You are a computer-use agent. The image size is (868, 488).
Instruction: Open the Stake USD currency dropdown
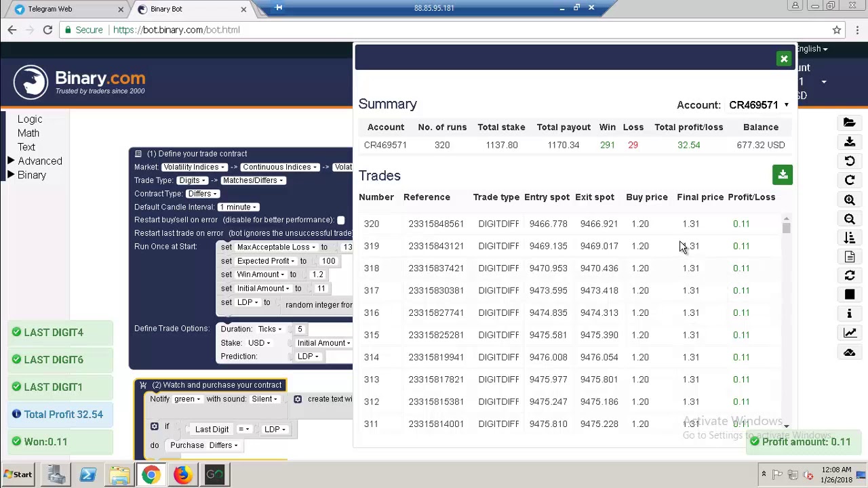pos(259,343)
